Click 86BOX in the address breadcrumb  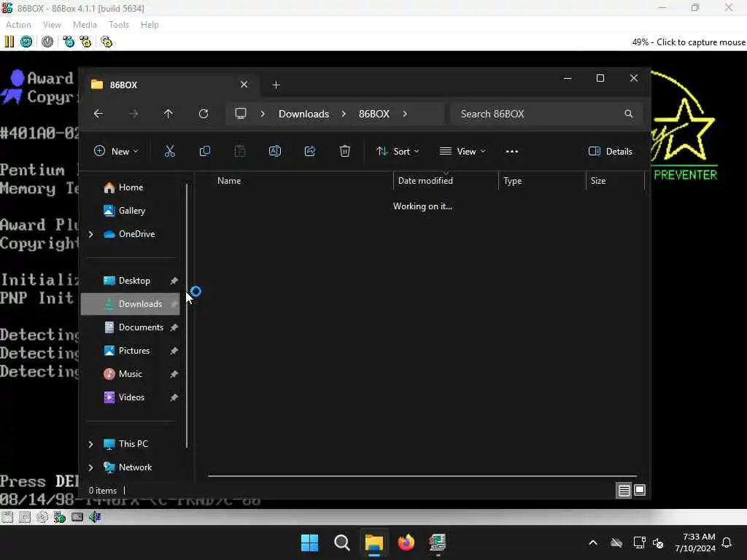tap(374, 114)
